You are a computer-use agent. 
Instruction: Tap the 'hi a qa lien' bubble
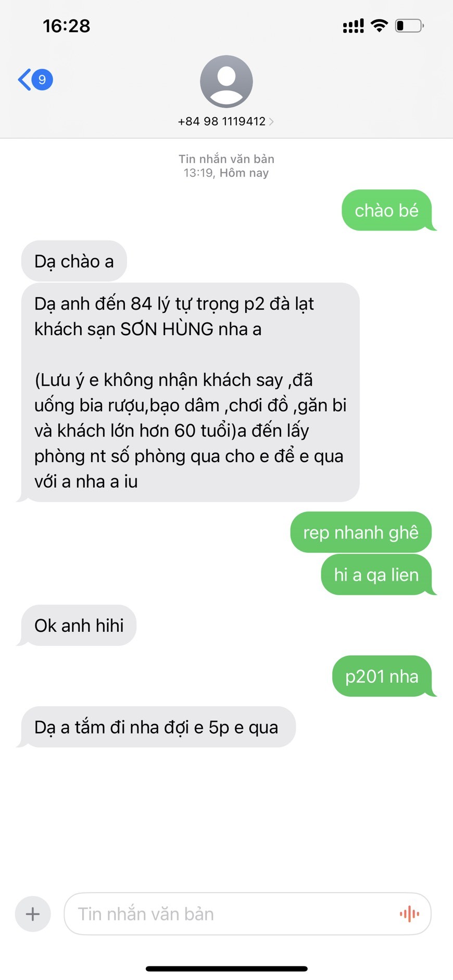click(x=376, y=575)
